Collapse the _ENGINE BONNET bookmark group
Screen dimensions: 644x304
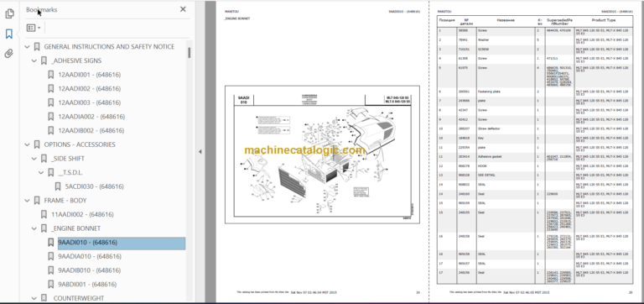tap(34, 228)
